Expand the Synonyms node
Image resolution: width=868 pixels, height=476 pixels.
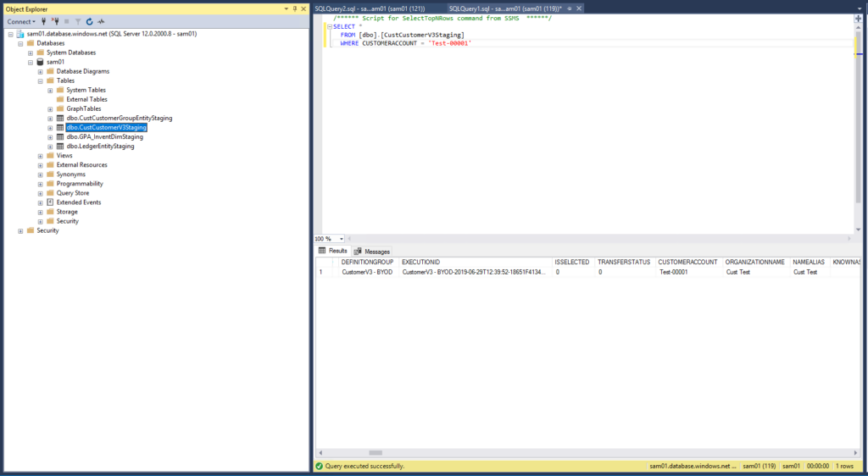(x=41, y=174)
